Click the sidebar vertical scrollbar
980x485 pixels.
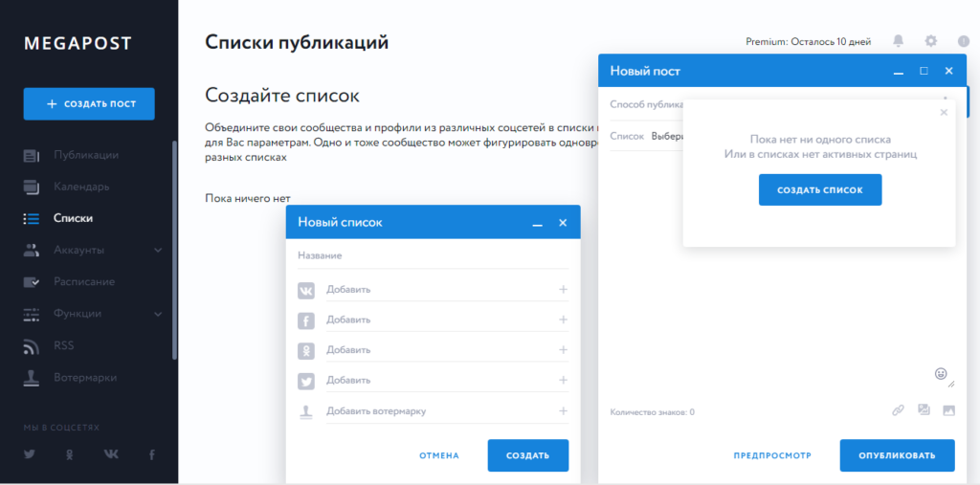(174, 249)
